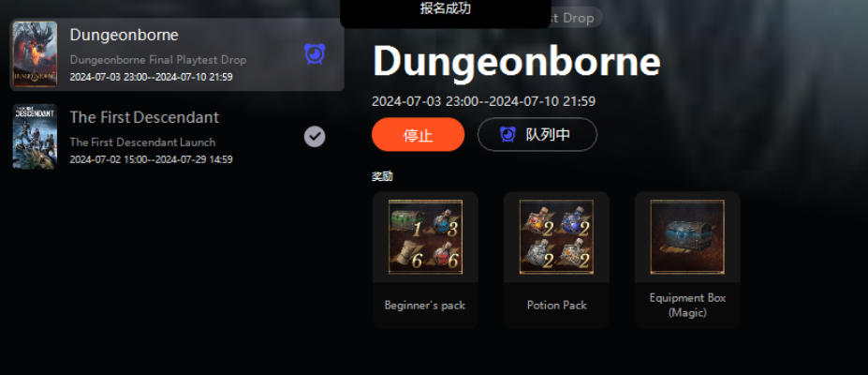
Task: Select The First Descendant list entry title
Action: [144, 117]
